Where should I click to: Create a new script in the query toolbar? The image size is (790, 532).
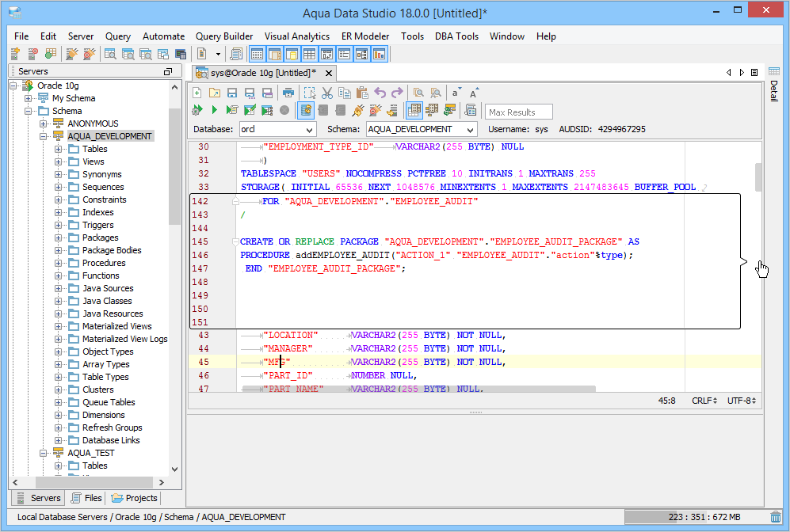(x=197, y=93)
